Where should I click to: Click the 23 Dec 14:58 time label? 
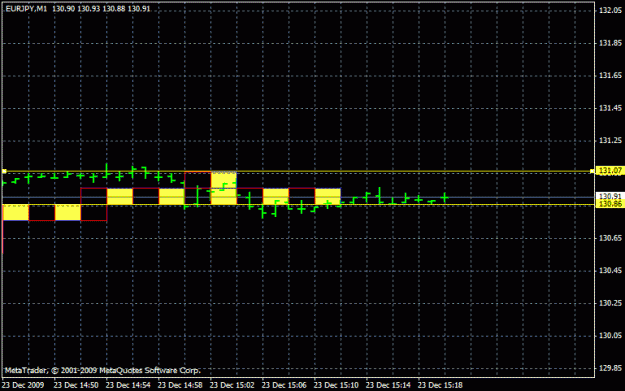pos(180,385)
